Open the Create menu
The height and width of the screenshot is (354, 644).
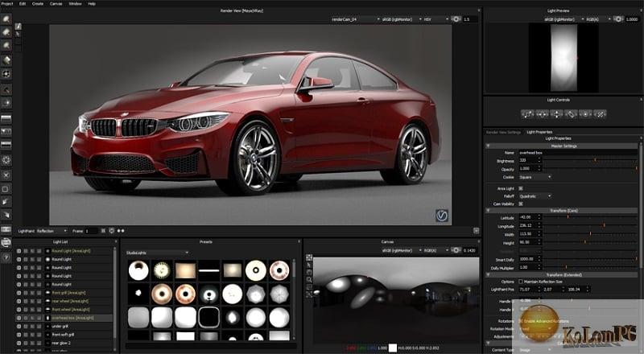38,3
